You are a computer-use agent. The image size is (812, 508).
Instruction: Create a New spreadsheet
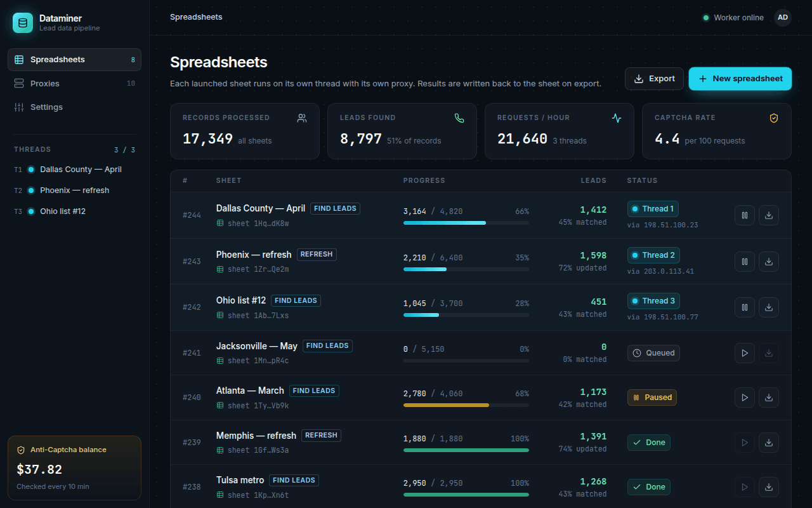740,79
